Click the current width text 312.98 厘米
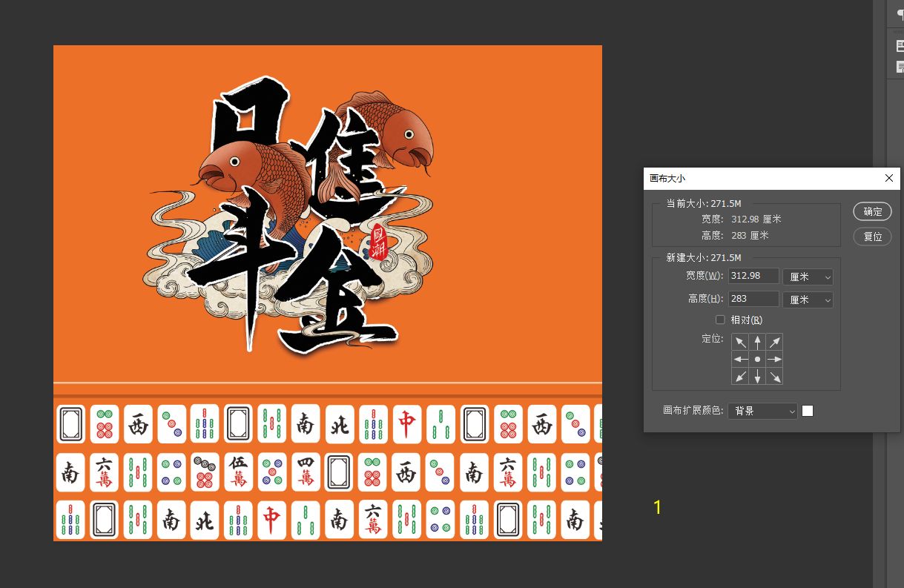The width and height of the screenshot is (904, 588). [756, 219]
